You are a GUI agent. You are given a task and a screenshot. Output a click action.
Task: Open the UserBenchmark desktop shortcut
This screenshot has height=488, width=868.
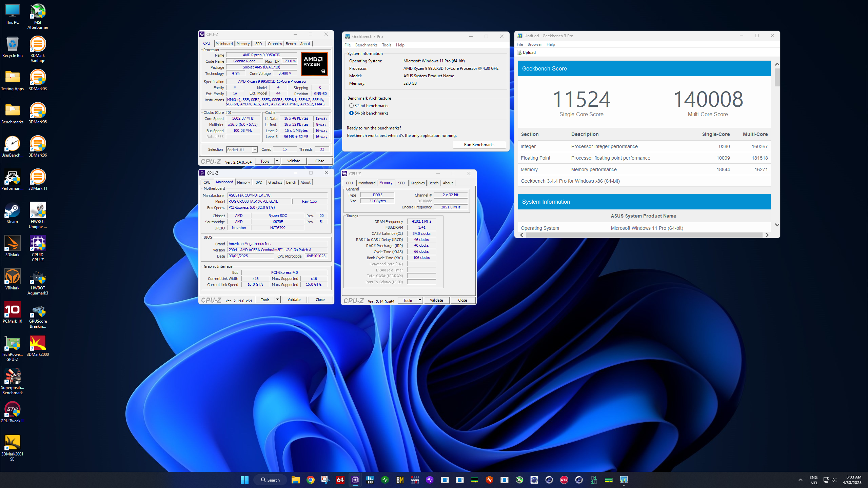(x=12, y=146)
